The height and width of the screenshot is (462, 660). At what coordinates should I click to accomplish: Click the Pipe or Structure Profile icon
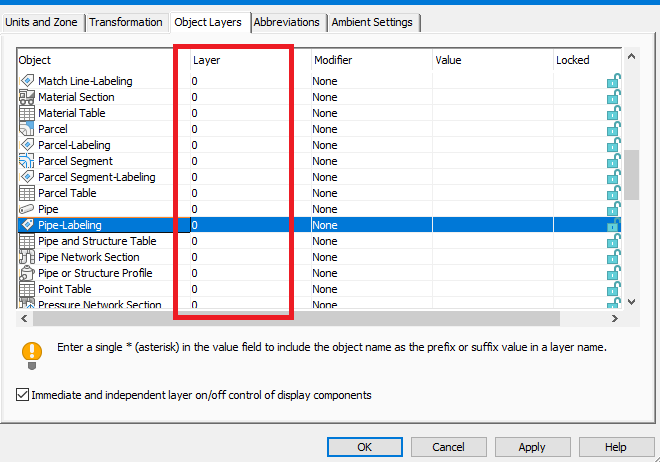click(27, 273)
